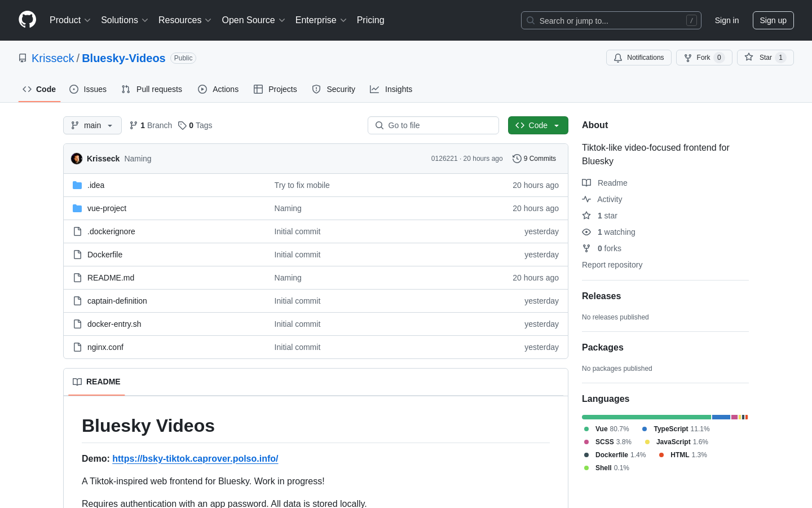The image size is (812, 508).
Task: Open the Insights tab
Action: tap(391, 89)
